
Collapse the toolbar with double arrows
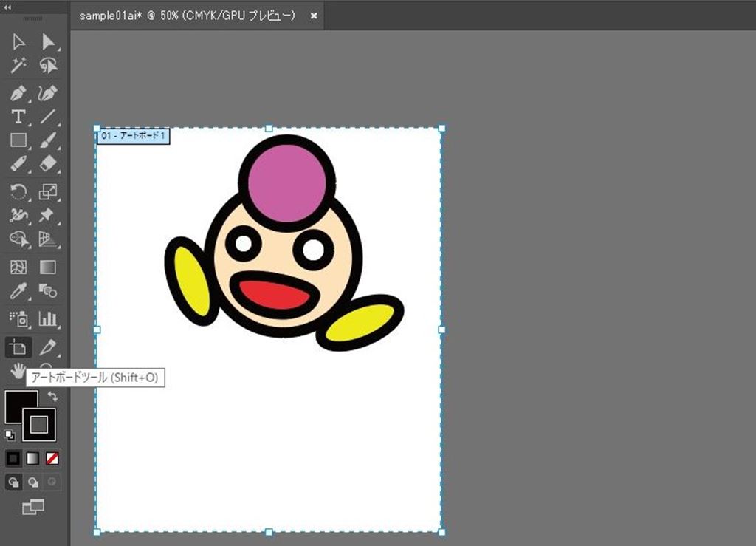coord(8,7)
